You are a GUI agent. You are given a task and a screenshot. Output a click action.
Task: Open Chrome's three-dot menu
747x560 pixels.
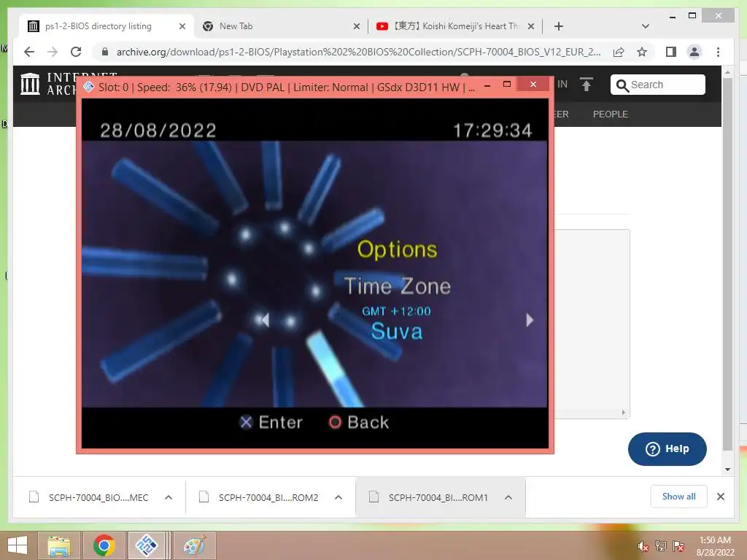718,52
